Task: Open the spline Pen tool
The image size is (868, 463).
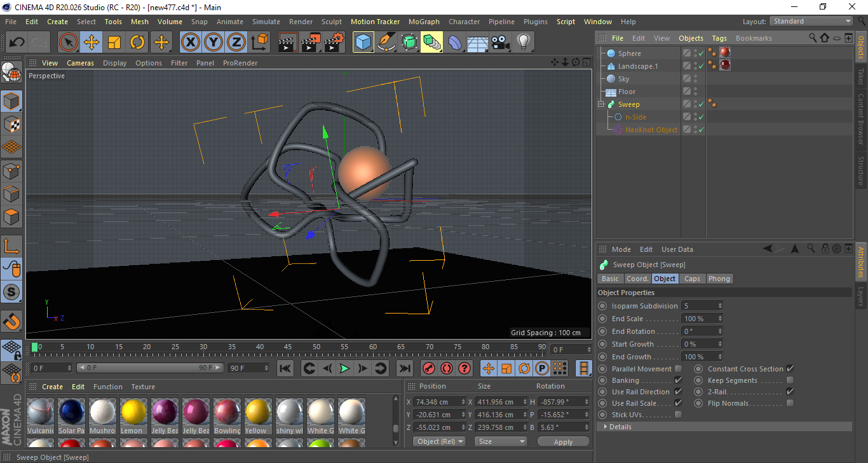Action: click(386, 43)
